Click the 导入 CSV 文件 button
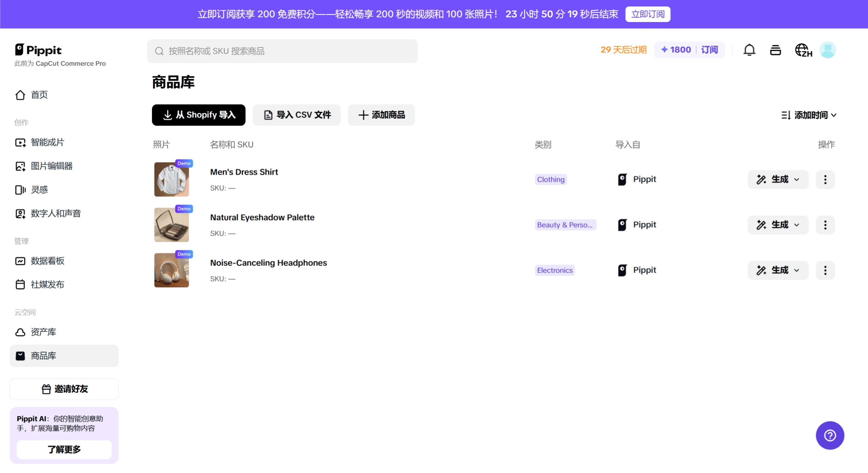Screen dimensions: 868x473 297,115
